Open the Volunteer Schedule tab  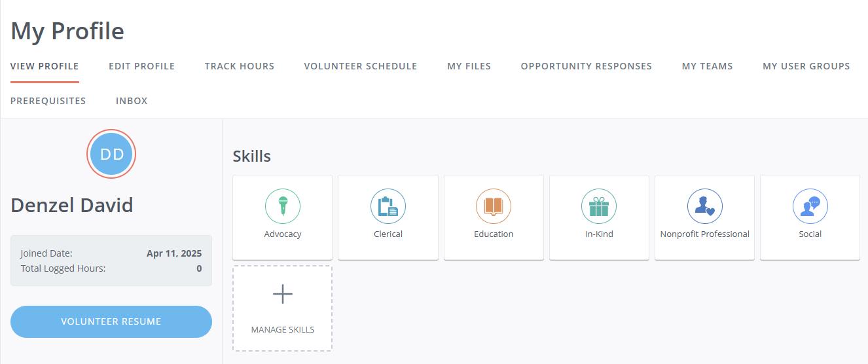tap(361, 66)
